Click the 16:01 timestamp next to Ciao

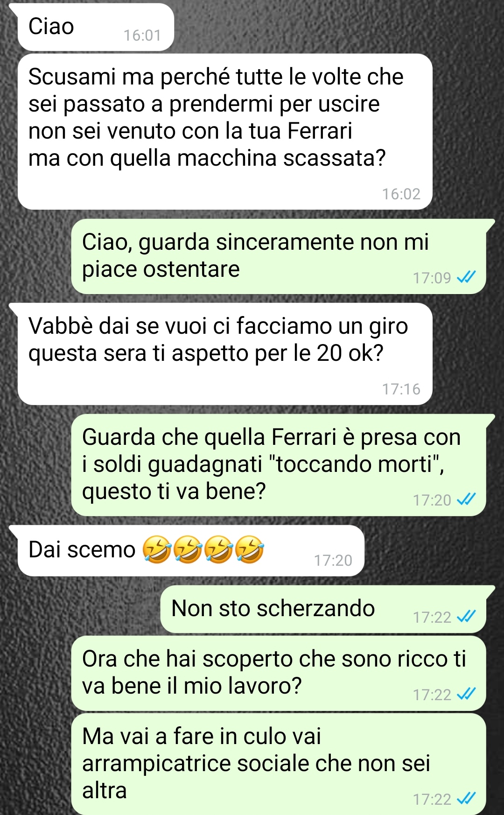[142, 35]
